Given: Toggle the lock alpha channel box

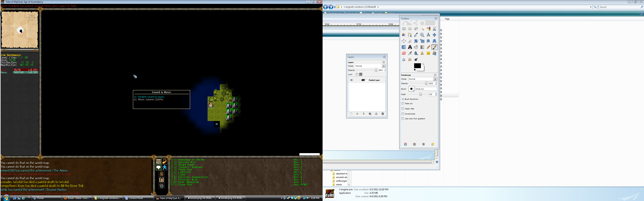Looking at the screenshot, I should [x=361, y=74].
